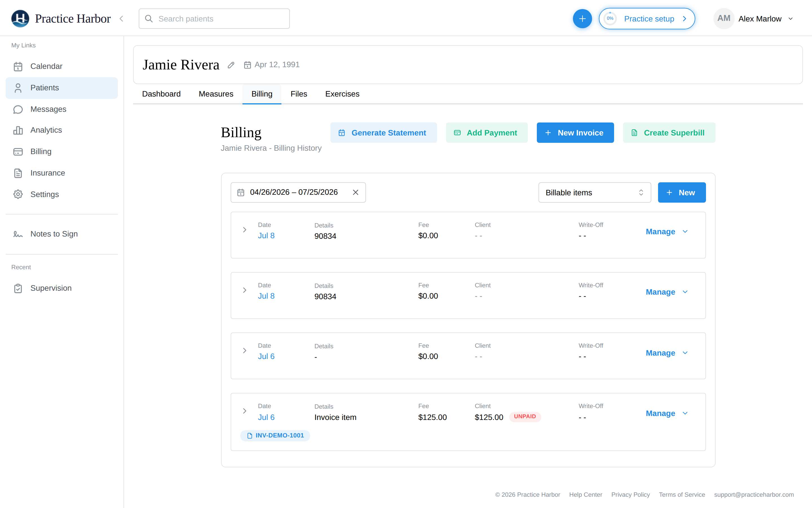
Task: Open Manage menu for first Jul 8 row
Action: [667, 231]
